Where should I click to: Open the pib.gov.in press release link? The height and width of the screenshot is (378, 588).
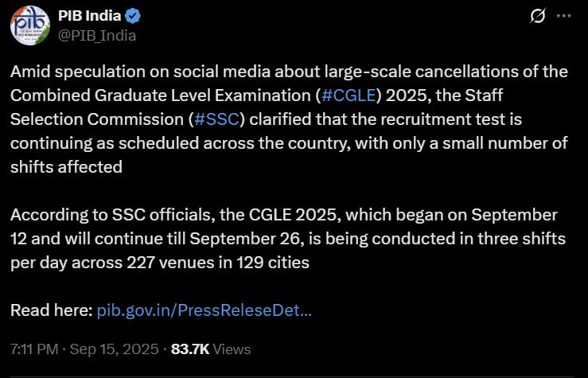204,310
